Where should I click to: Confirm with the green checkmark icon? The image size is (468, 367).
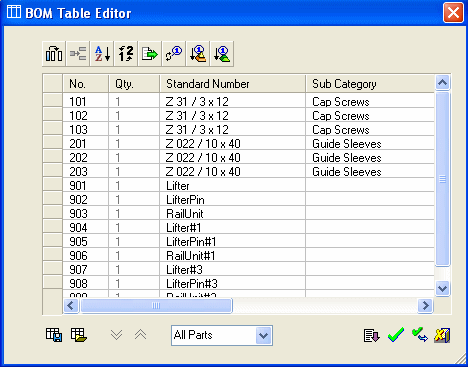coord(396,335)
